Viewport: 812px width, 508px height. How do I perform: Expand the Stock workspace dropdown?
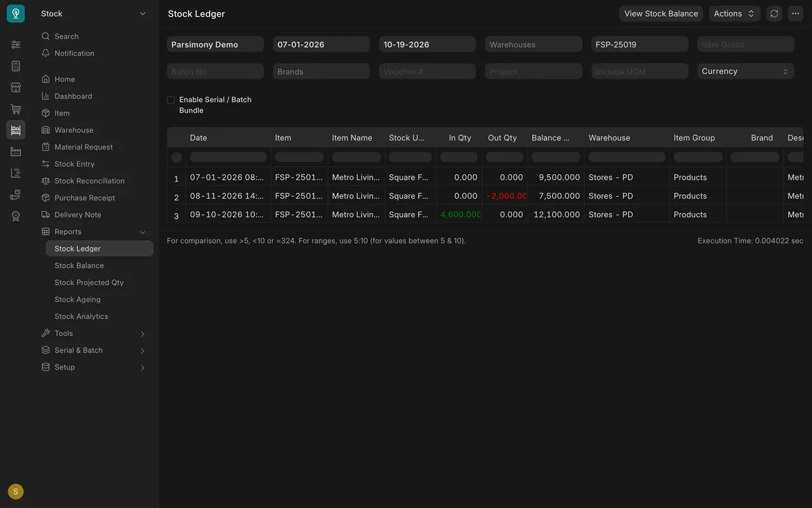pyautogui.click(x=95, y=13)
